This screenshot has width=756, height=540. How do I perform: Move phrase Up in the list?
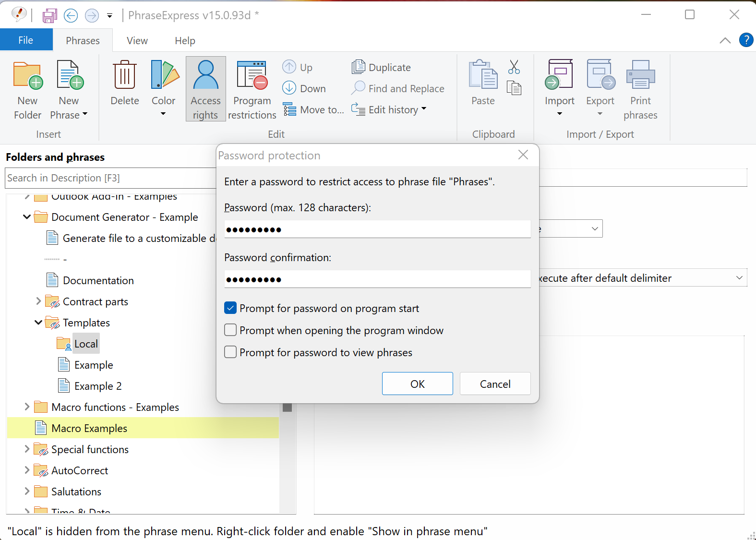tap(297, 67)
